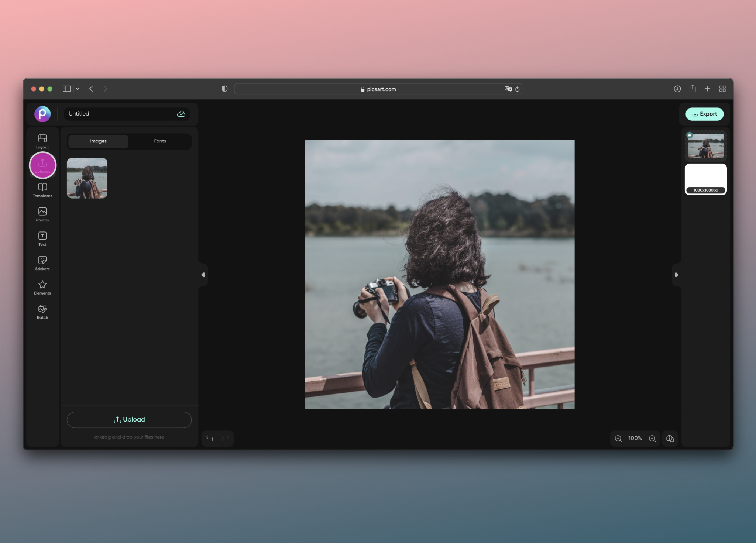
Task: Undo the last action
Action: tap(210, 438)
